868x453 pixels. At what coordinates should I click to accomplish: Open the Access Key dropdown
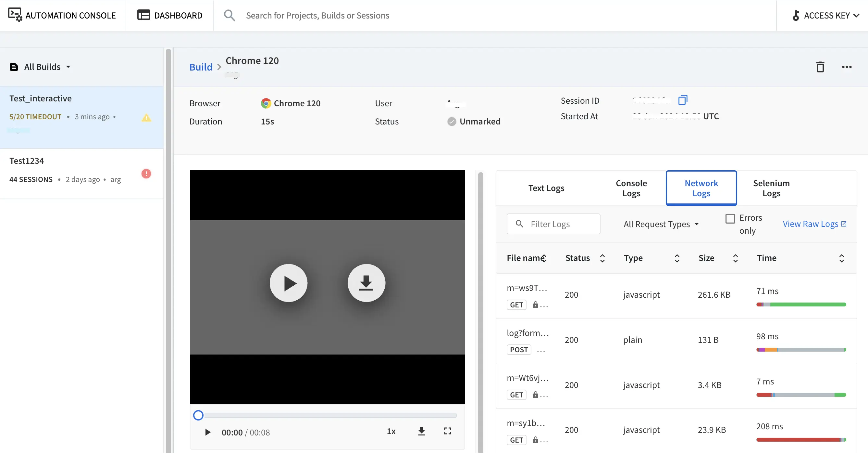tap(826, 16)
